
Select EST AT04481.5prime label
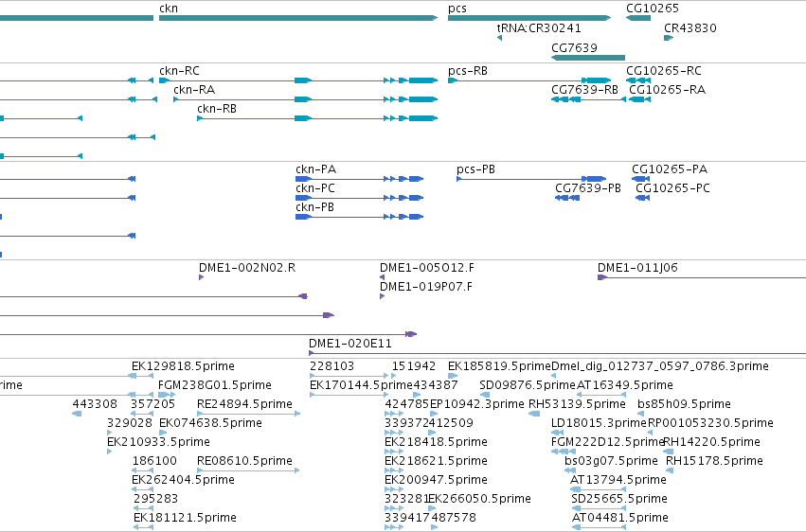(620, 519)
